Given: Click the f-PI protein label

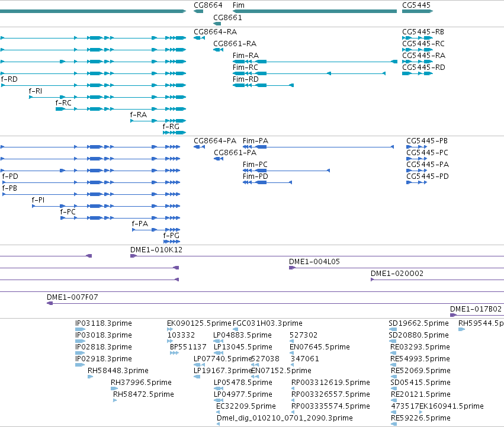Looking at the screenshot, I should click(38, 200).
